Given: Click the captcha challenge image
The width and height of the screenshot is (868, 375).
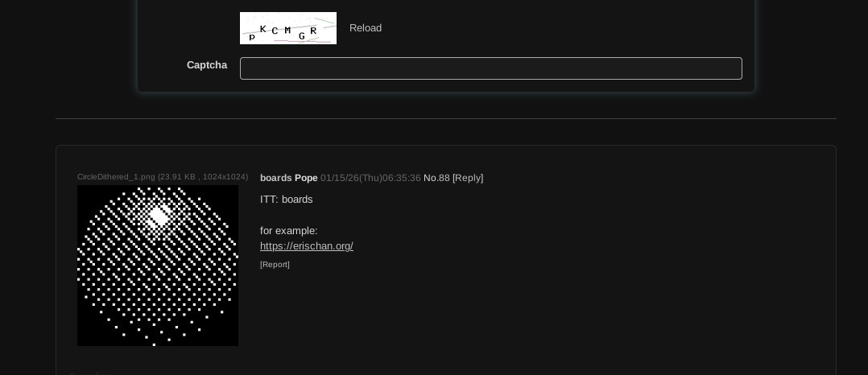Looking at the screenshot, I should [x=287, y=28].
